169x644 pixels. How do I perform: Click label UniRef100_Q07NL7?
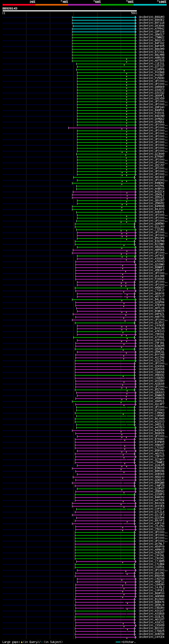click(x=152, y=544)
